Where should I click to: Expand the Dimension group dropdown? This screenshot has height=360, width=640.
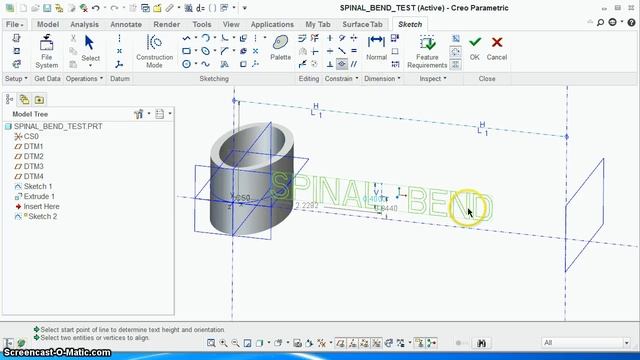[382, 78]
